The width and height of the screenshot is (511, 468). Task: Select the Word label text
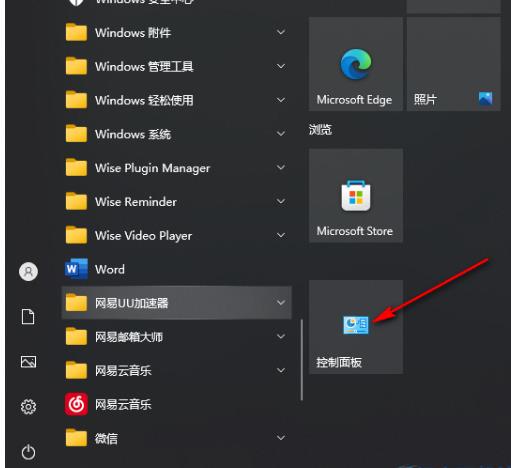pyautogui.click(x=110, y=269)
